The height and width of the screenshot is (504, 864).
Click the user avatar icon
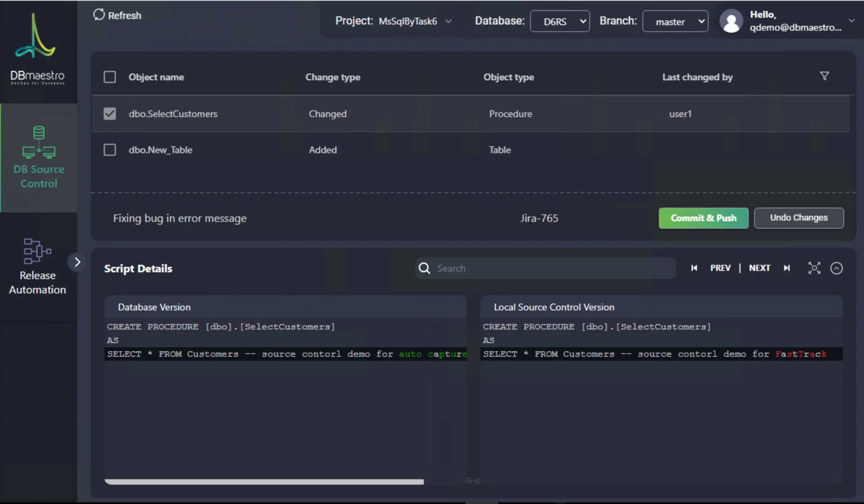coord(731,21)
